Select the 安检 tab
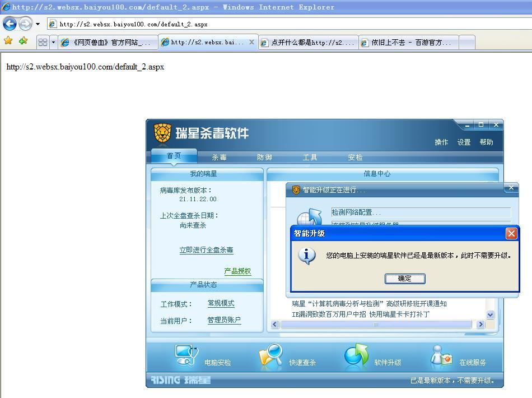The width and height of the screenshot is (532, 398). point(355,157)
